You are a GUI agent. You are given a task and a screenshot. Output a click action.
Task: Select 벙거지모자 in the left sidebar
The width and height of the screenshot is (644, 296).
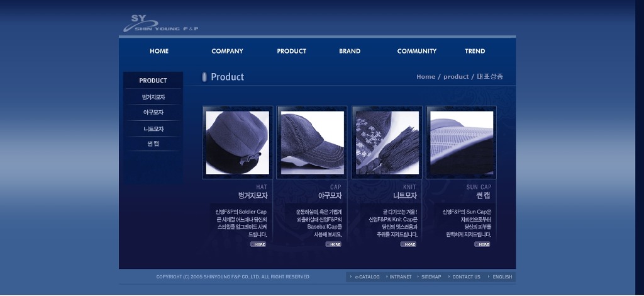[153, 98]
